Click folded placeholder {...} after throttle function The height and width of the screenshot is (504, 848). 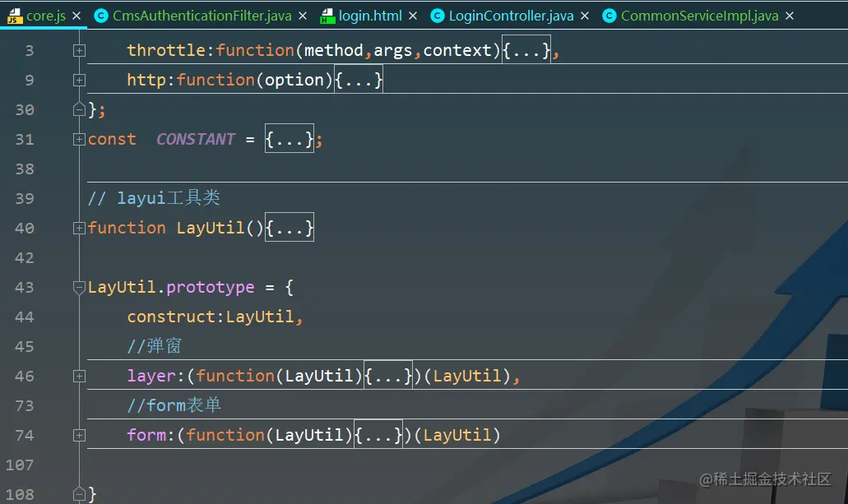click(x=526, y=50)
